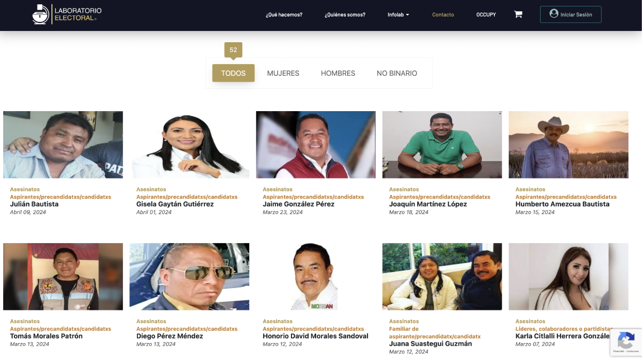The width and height of the screenshot is (644, 358).
Task: Expand the Infolab dropdown menu
Action: (398, 15)
